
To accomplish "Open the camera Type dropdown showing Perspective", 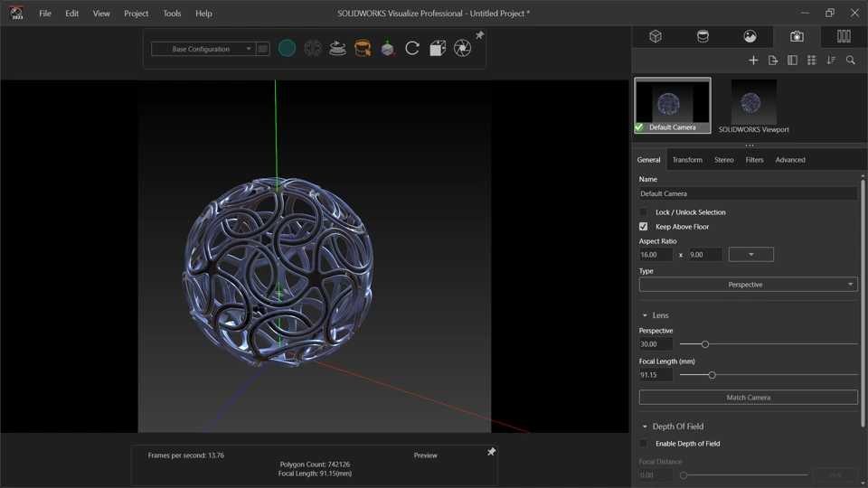I will (x=748, y=285).
